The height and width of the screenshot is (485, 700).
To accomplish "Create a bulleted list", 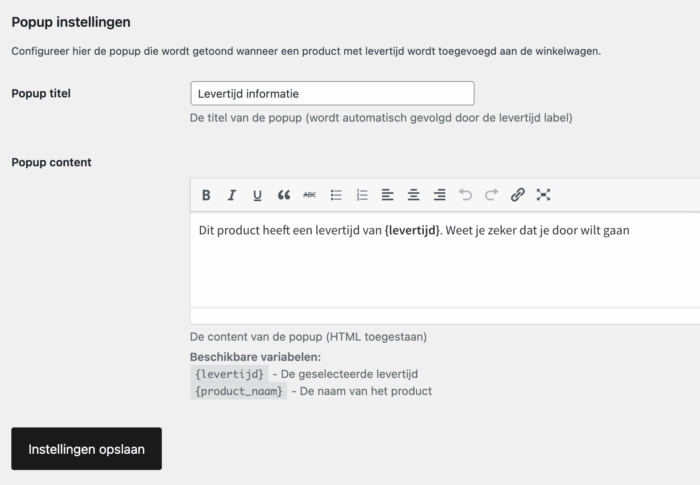I will point(336,195).
